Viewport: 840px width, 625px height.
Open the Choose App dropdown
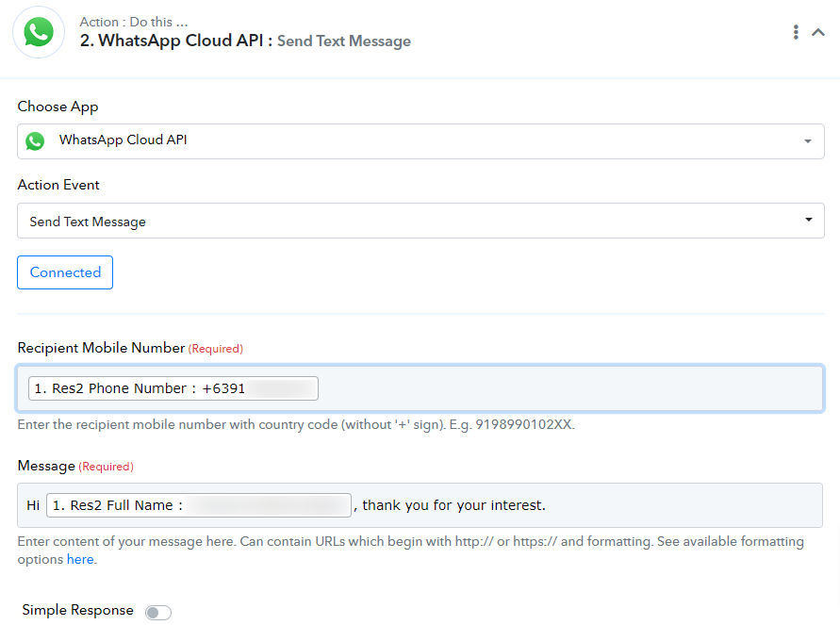[420, 141]
